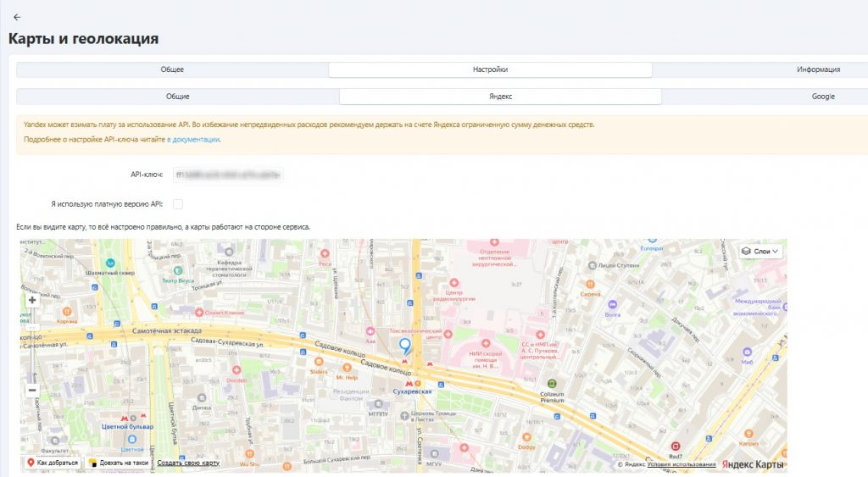
Task: Open the Информация tab
Action: pyautogui.click(x=818, y=69)
